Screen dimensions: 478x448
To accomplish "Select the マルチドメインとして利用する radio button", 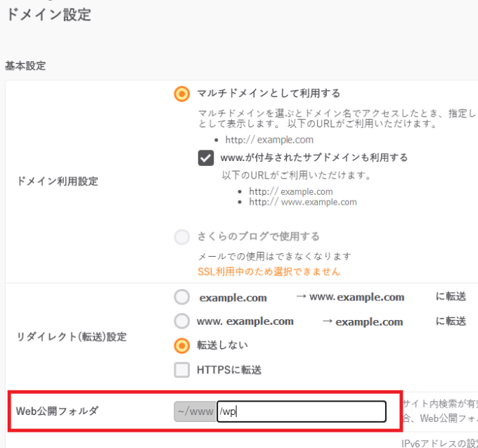I will [182, 94].
